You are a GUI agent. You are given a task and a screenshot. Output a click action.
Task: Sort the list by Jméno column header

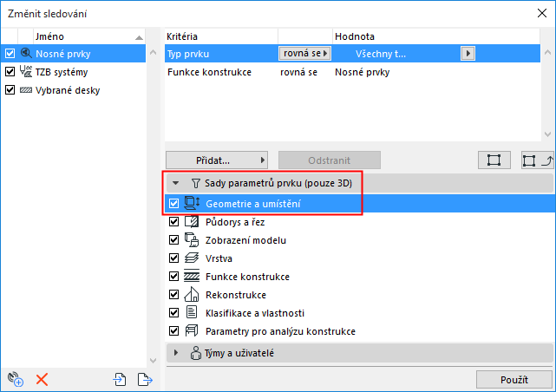(x=78, y=36)
